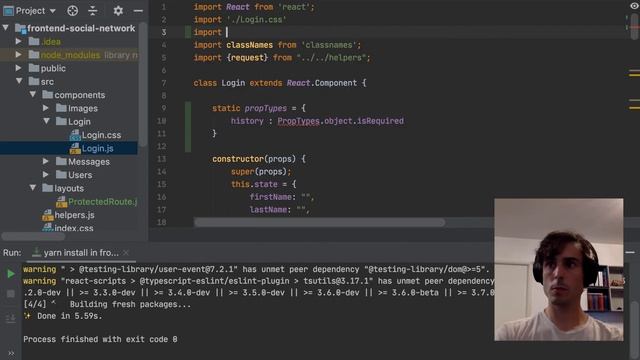Click the editor horizontal scrollbar
Viewport: 640px width, 360px height.
click(x=319, y=222)
